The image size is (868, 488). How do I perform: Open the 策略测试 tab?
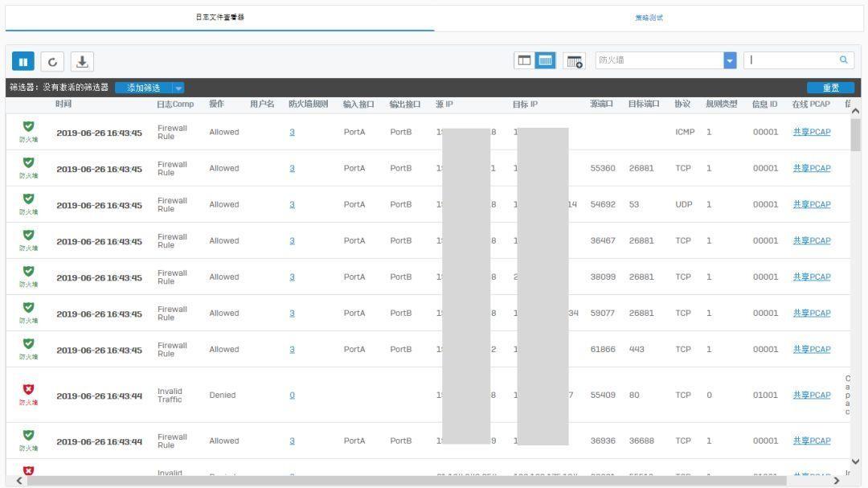[649, 18]
